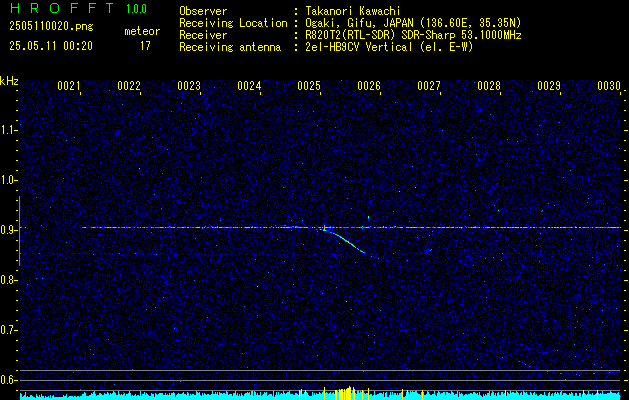Image resolution: width=629 pixels, height=400 pixels.
Task: Click the 0025 time marker
Action: pyautogui.click(x=309, y=86)
